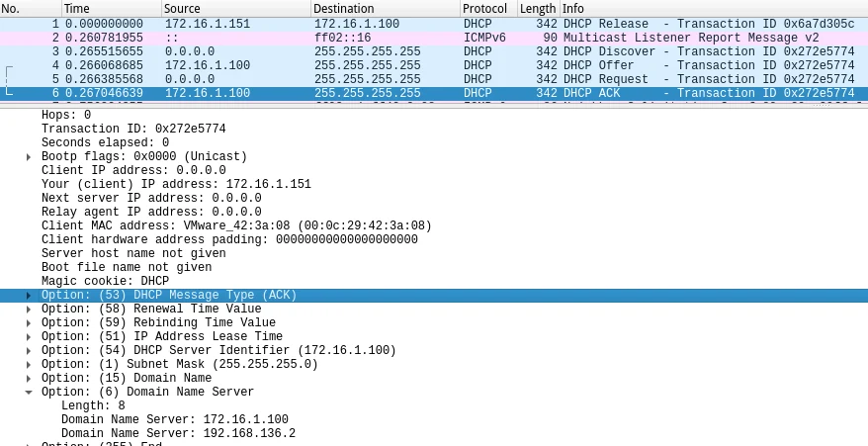This screenshot has width=868, height=446.
Task: Select Server host name not given
Action: pyautogui.click(x=133, y=254)
